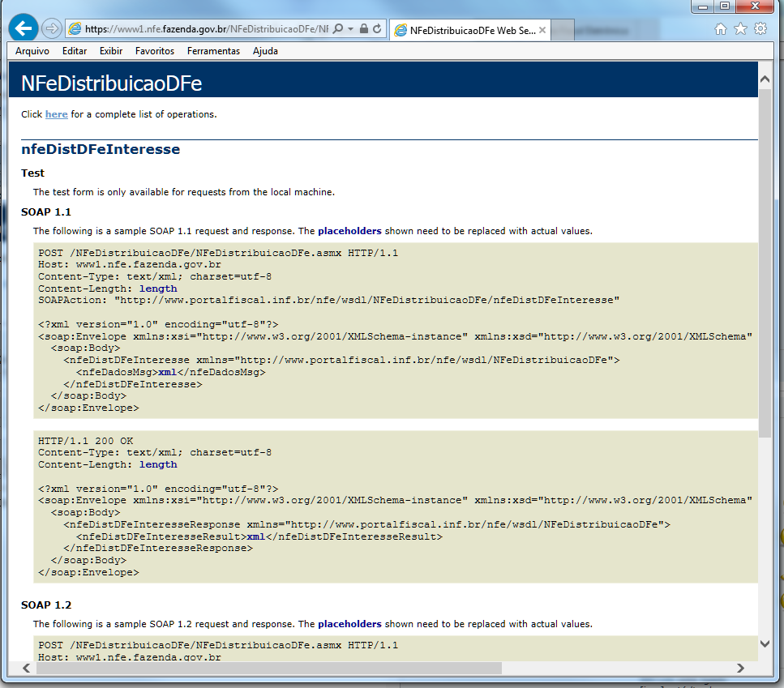Open the Ferramentas menu

213,51
